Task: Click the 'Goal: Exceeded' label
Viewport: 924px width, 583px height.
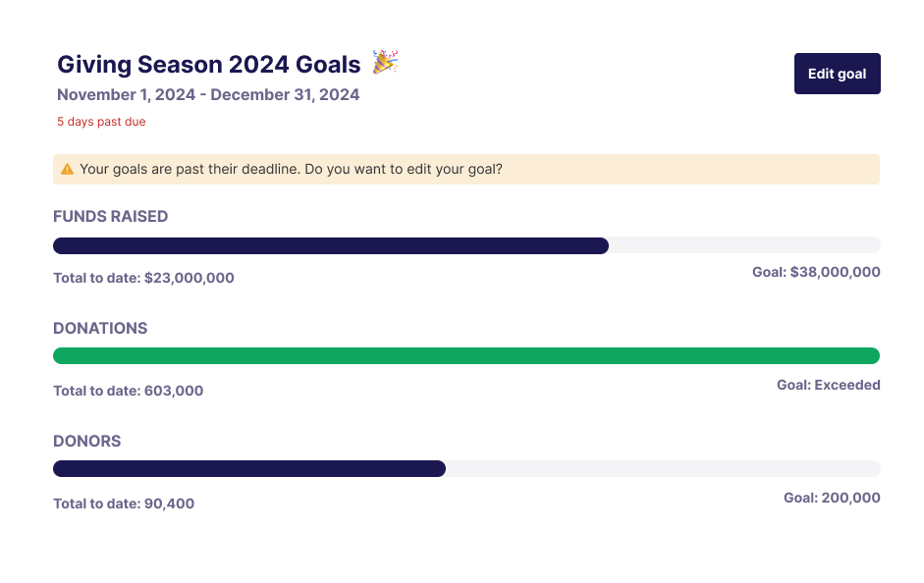Action: point(828,385)
